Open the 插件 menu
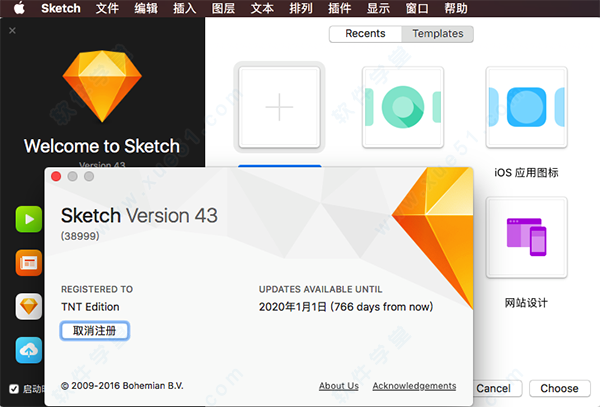This screenshot has height=407, width=600. [x=339, y=8]
